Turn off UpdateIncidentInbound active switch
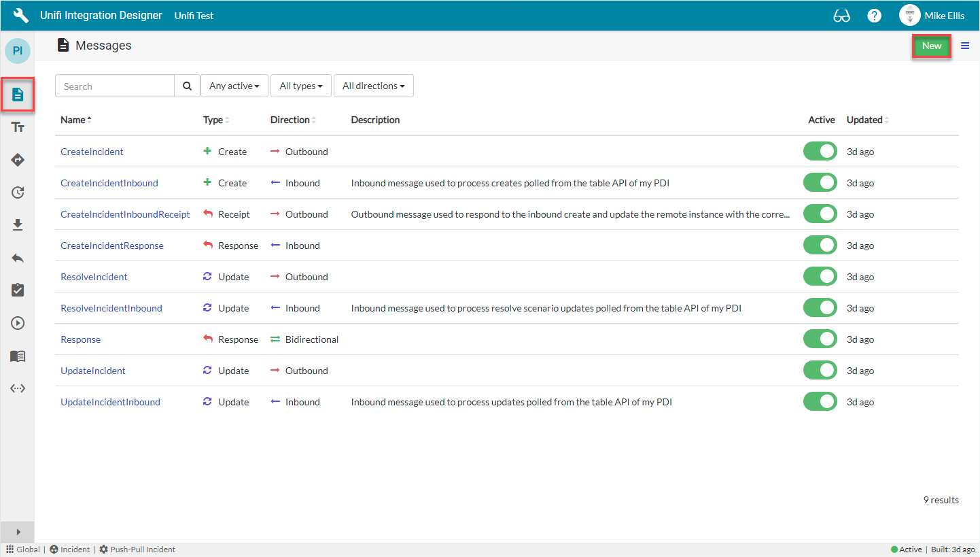This screenshot has height=557, width=980. click(820, 402)
